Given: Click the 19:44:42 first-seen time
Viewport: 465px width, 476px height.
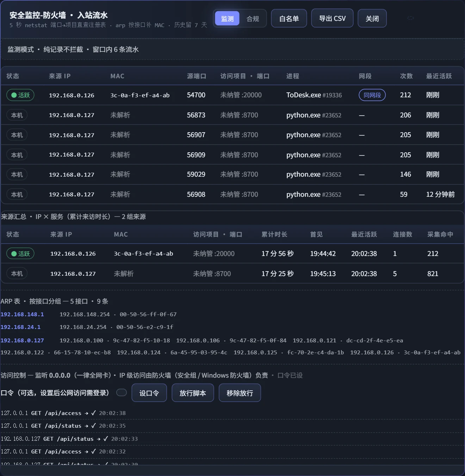Looking at the screenshot, I should click(x=323, y=254).
